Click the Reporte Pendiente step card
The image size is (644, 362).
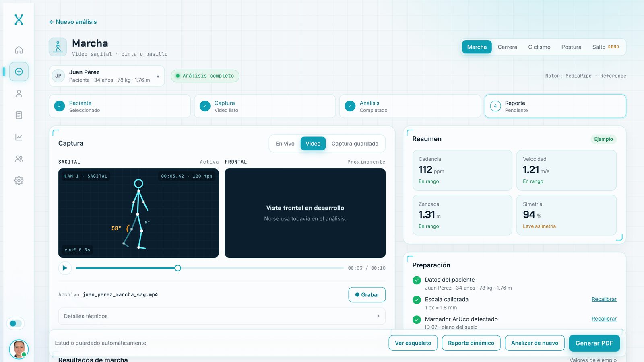coord(555,106)
